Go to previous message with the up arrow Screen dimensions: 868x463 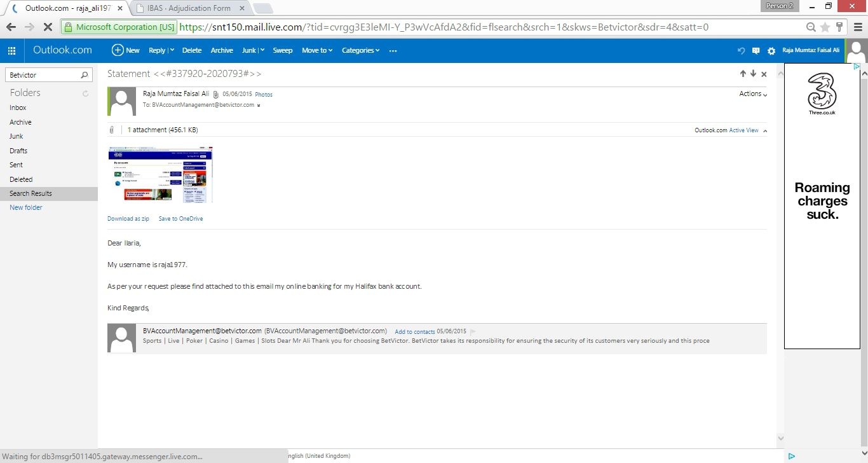[x=743, y=74]
